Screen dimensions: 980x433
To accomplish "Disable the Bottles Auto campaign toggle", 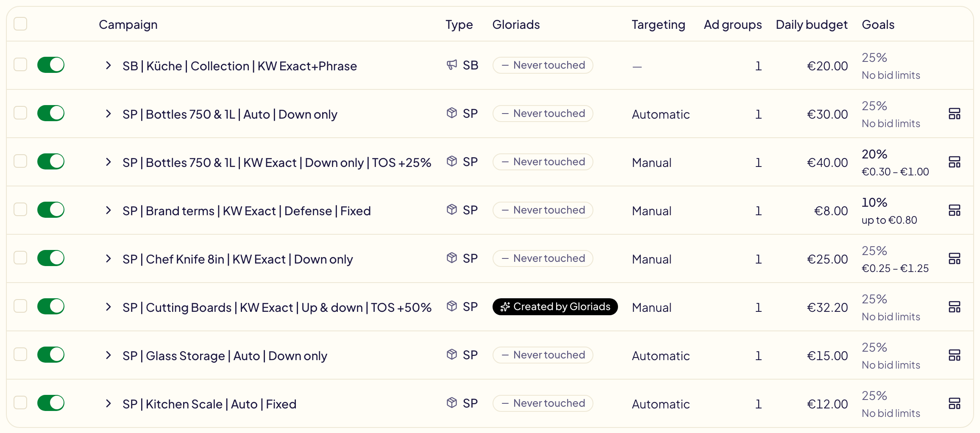I will (x=51, y=113).
